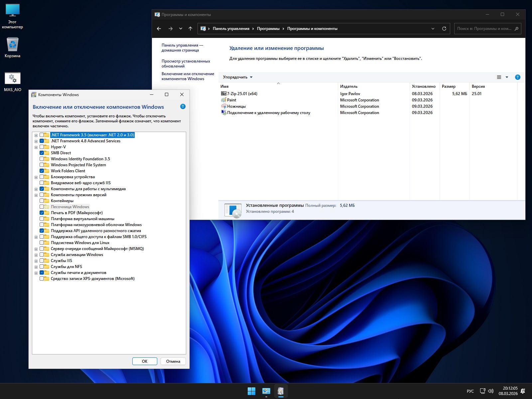Click Программы in the breadcrumb path
This screenshot has width=532, height=399.
268,29
